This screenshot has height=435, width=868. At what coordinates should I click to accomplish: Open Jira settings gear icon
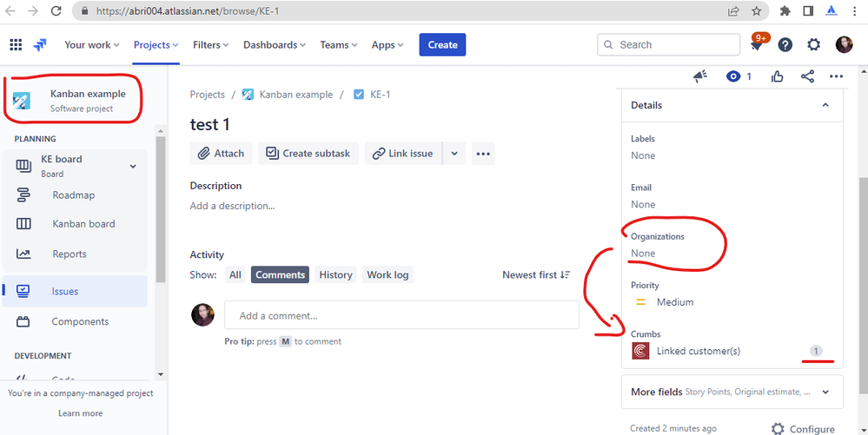(x=814, y=45)
